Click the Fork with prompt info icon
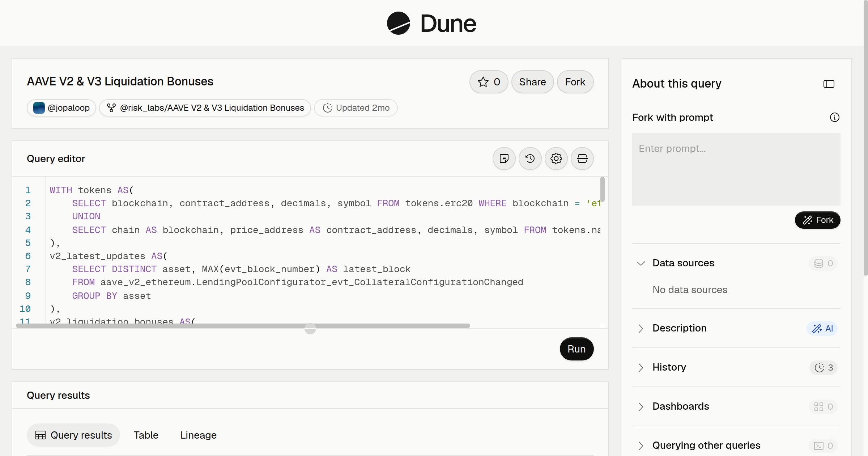The width and height of the screenshot is (868, 456). [834, 117]
